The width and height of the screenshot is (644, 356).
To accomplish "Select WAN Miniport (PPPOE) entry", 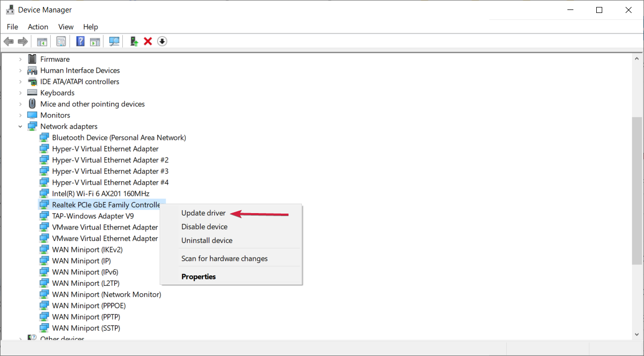I will [x=89, y=306].
